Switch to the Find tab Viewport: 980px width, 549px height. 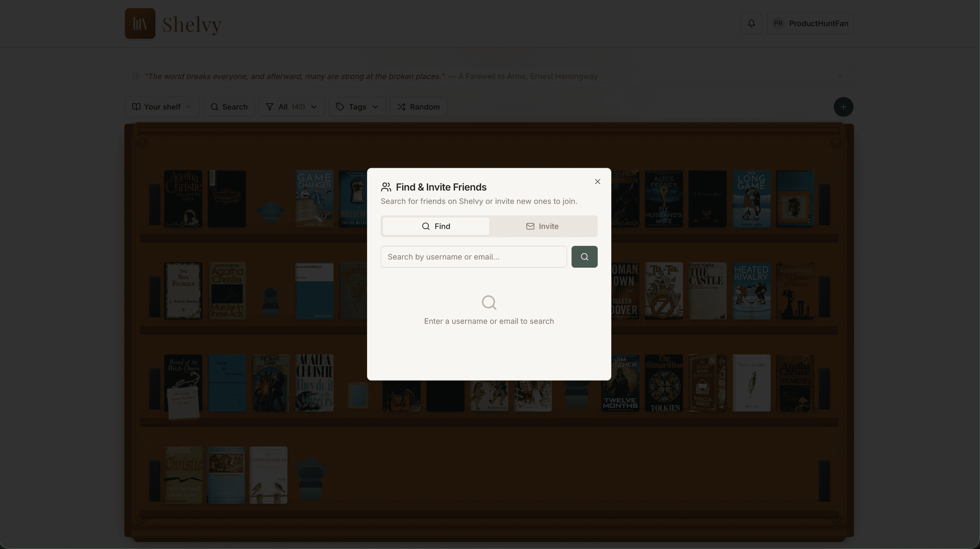(435, 226)
